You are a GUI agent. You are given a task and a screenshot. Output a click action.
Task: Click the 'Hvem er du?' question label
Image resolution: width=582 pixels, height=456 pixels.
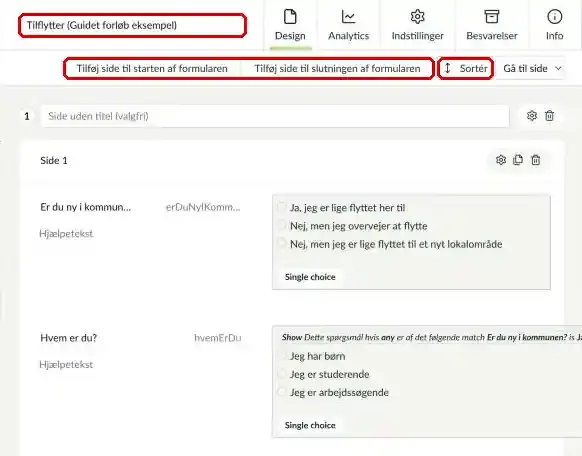[x=69, y=338]
